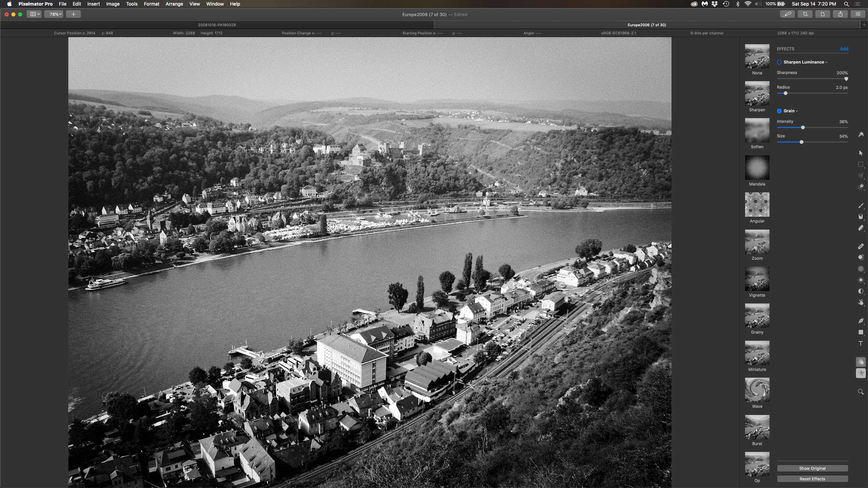This screenshot has width=868, height=488.
Task: Click the Grain Size slider handle
Action: (801, 142)
